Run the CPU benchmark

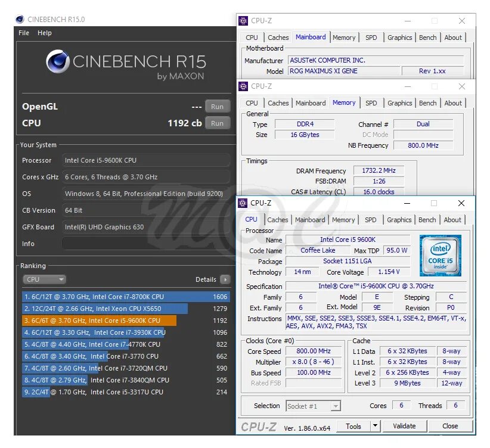[218, 123]
